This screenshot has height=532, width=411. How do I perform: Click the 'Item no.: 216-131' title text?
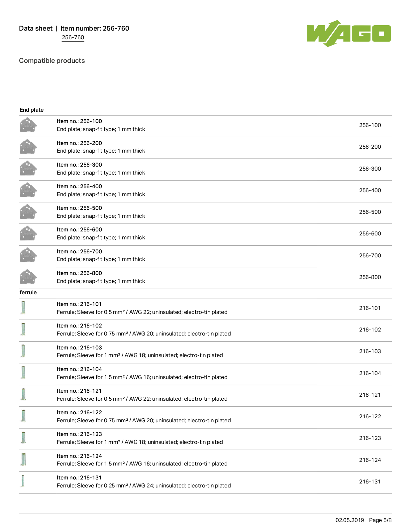[79, 478]
